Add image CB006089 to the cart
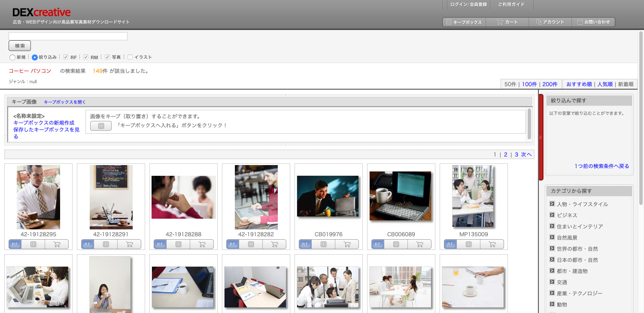 419,244
